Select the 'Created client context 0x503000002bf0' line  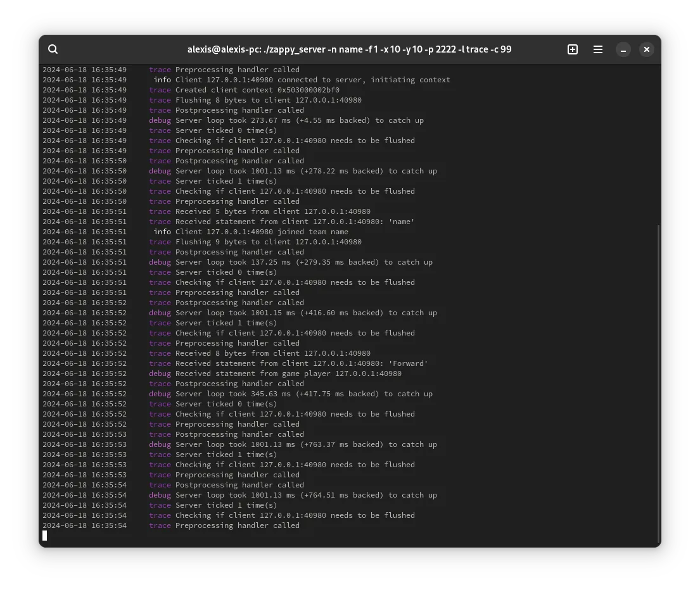191,90
